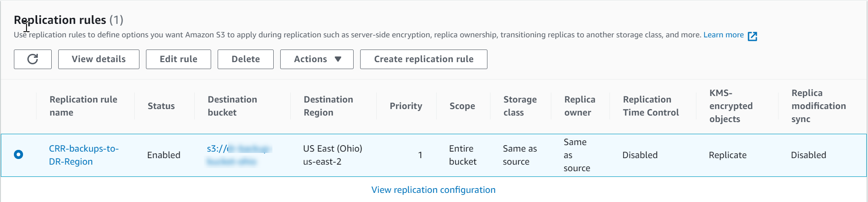Image resolution: width=868 pixels, height=202 pixels.
Task: Click the external link icon beside Learn more
Action: 752,36
